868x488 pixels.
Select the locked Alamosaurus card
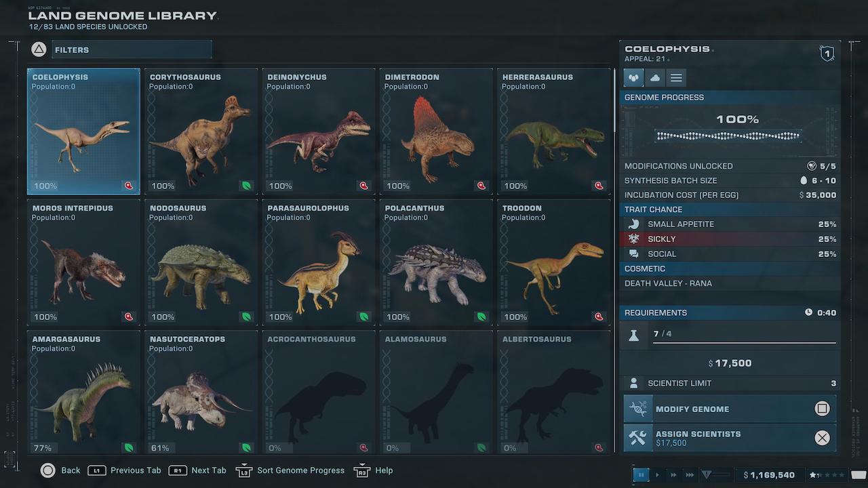tap(436, 392)
